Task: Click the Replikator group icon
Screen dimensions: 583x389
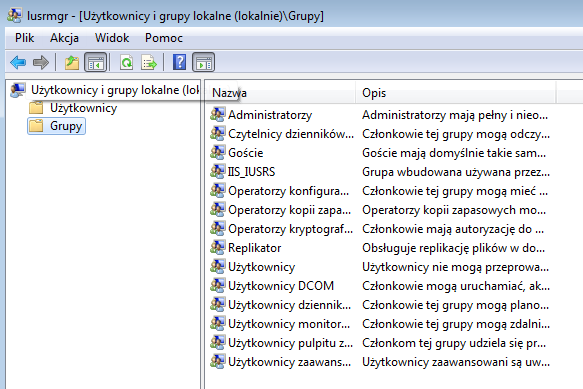Action: 218,247
